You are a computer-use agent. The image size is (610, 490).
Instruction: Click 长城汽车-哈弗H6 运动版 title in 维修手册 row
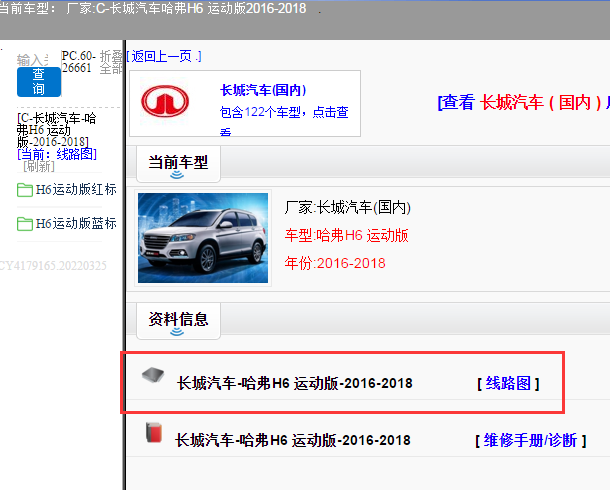point(293,441)
